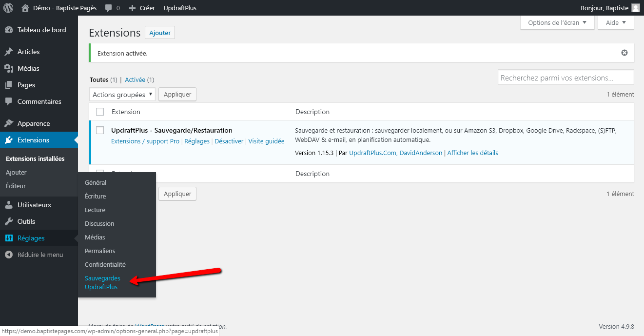Open the top Actions groupées dropdown
The image size is (644, 336).
(122, 95)
